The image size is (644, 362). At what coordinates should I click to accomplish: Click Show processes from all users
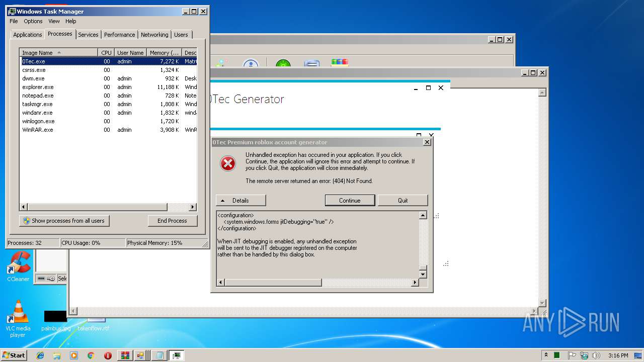(x=64, y=221)
